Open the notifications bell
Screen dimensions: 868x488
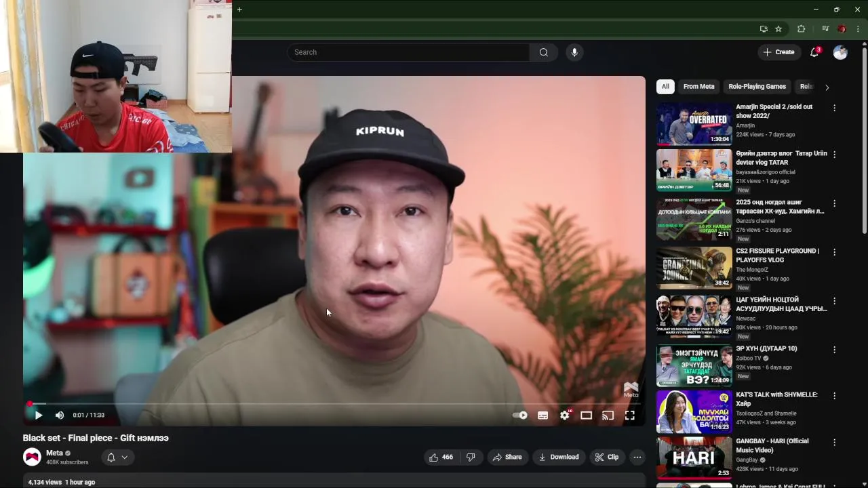(814, 52)
